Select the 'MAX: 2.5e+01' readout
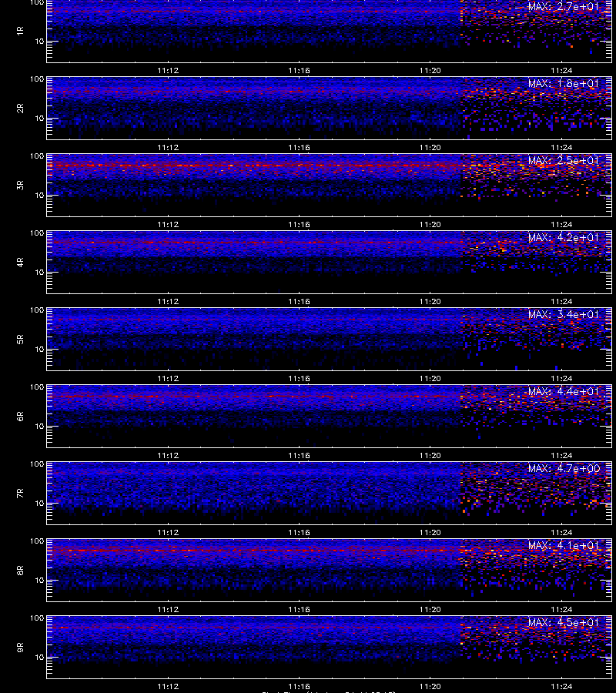Viewport: 616px width, 693px height. pos(564,160)
